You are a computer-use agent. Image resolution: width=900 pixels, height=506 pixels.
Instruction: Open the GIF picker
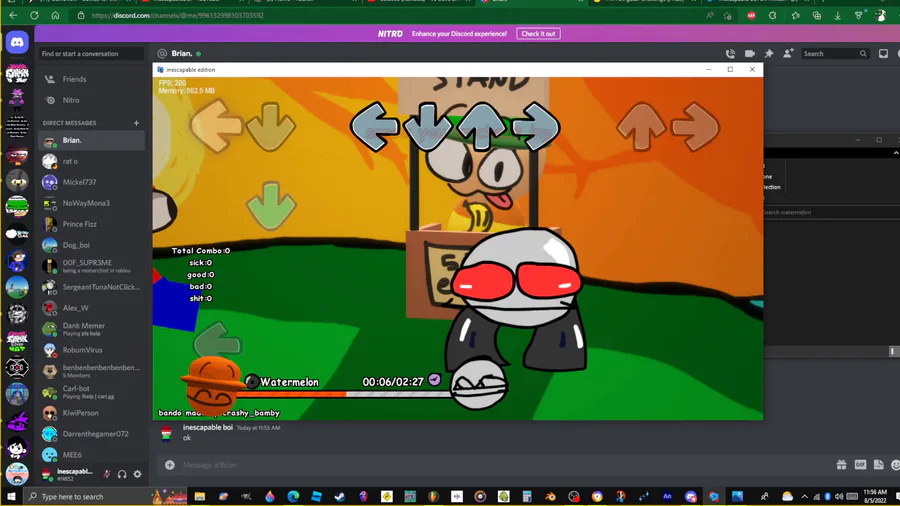[x=860, y=465]
